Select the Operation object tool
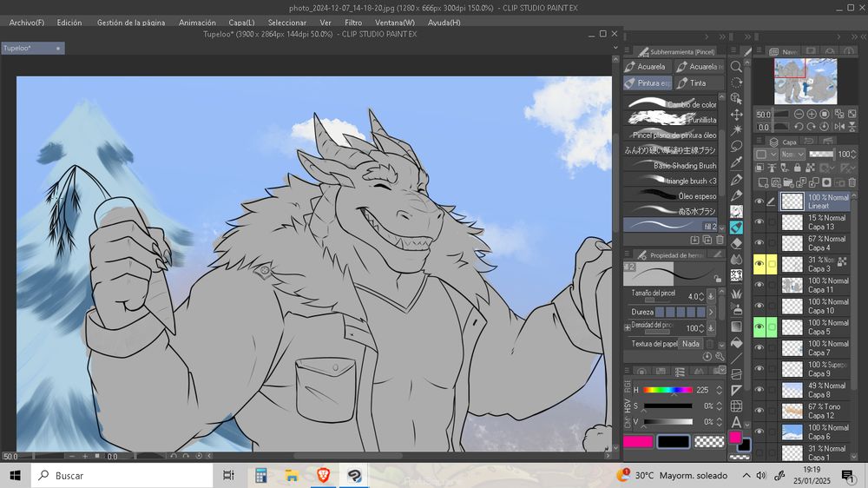The height and width of the screenshot is (488, 868). (x=736, y=99)
